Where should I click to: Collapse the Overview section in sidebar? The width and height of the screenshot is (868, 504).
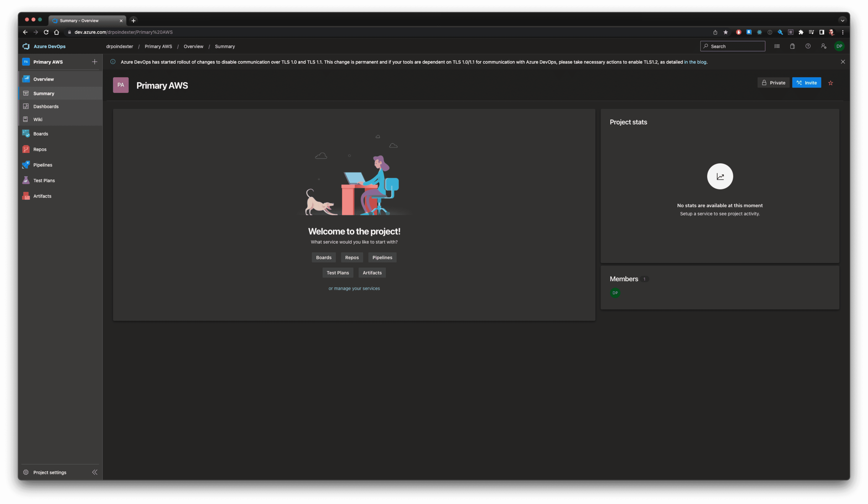(x=43, y=79)
